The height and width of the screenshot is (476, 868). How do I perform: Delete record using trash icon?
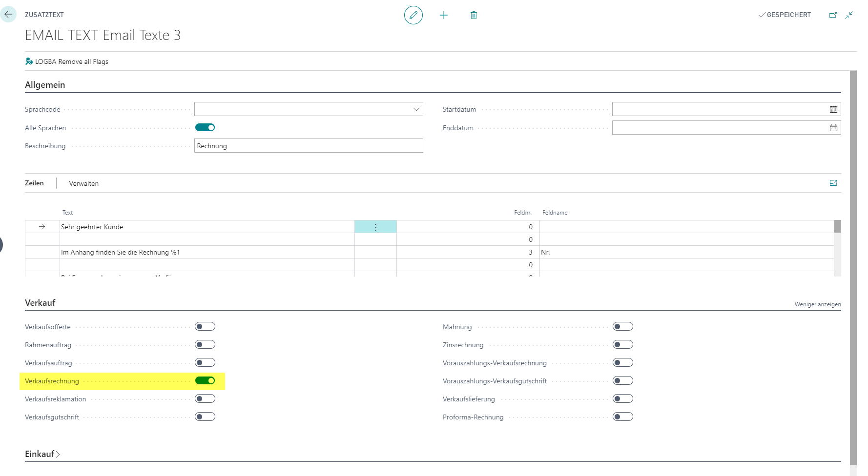[474, 15]
